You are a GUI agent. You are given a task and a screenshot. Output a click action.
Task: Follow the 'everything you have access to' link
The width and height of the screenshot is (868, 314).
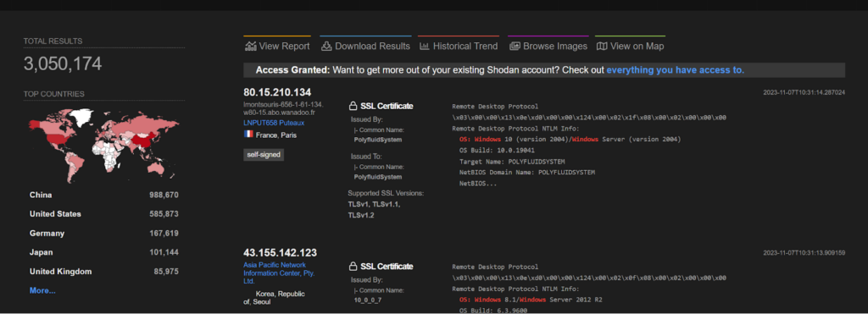tap(676, 70)
